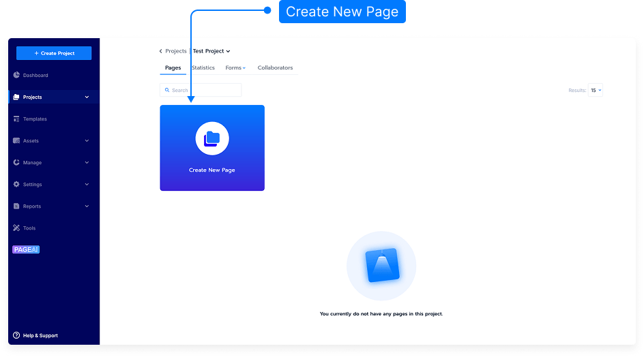
Task: Open the Test Project breadcrumb dropdown
Action: pyautogui.click(x=212, y=51)
